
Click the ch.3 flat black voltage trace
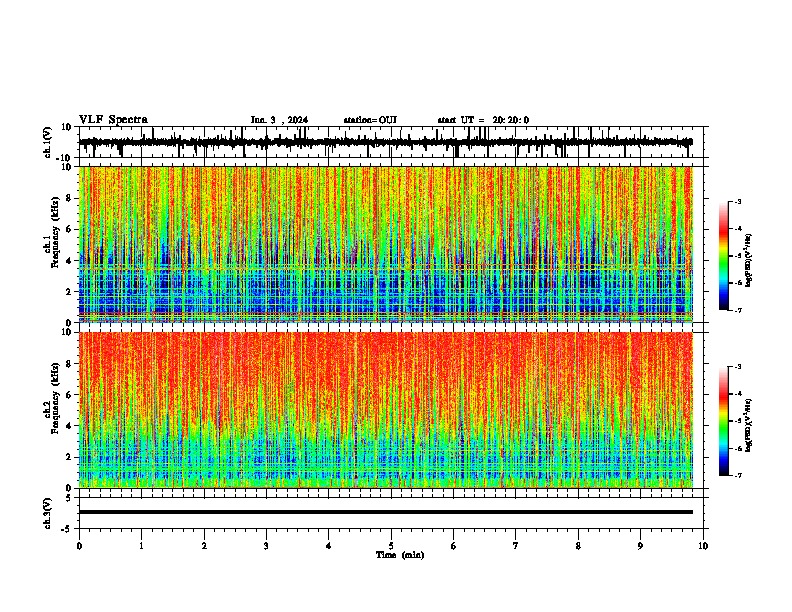pos(386,512)
